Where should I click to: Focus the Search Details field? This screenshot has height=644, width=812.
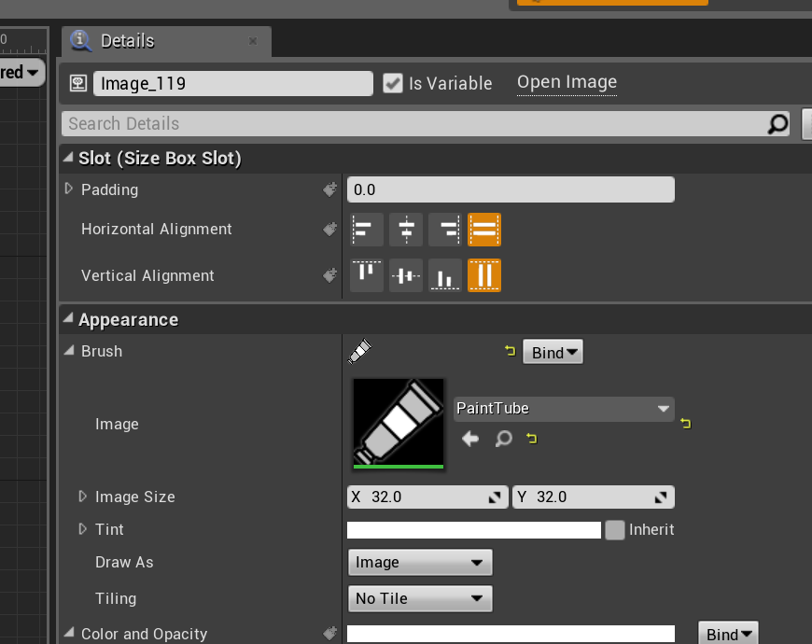point(426,124)
